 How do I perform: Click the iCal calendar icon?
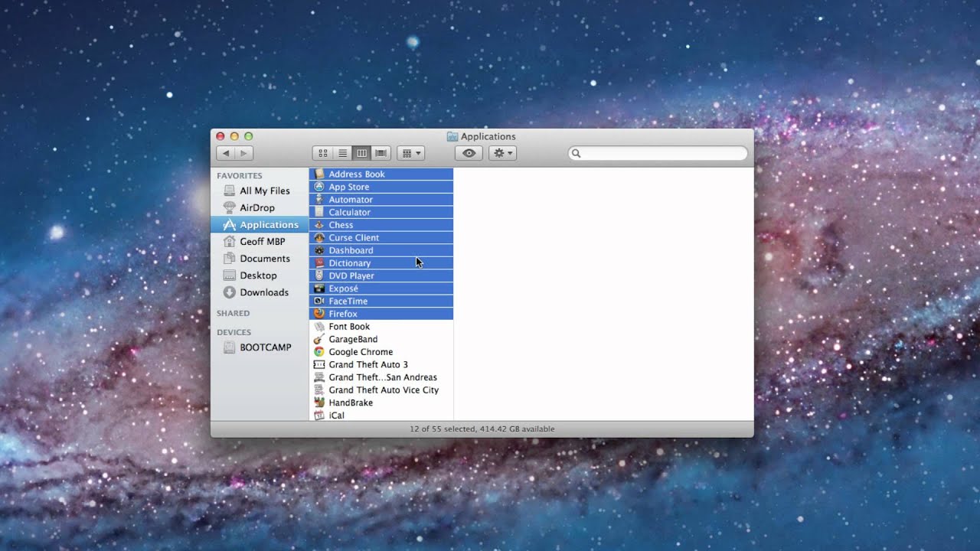pos(319,415)
